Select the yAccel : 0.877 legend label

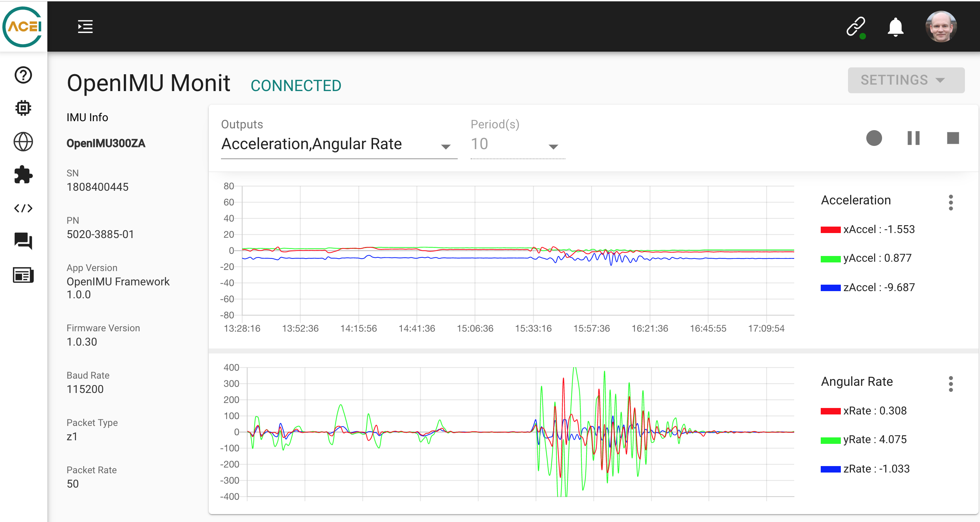[x=877, y=258]
